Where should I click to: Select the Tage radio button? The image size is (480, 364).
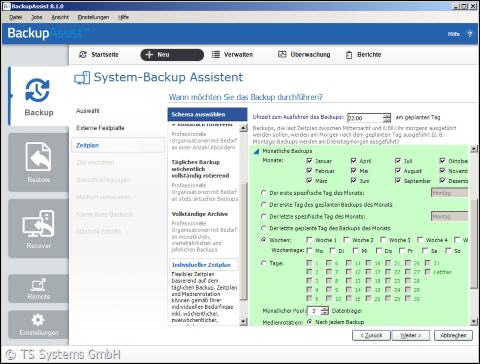pos(264,263)
